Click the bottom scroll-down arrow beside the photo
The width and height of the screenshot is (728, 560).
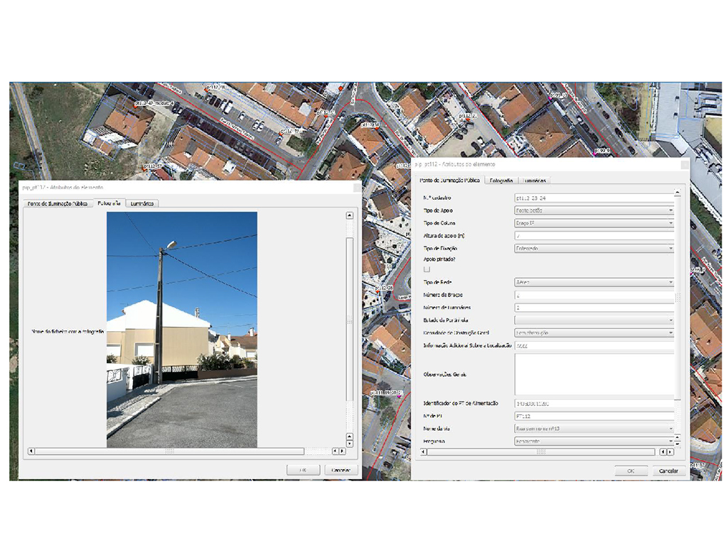coord(350,443)
